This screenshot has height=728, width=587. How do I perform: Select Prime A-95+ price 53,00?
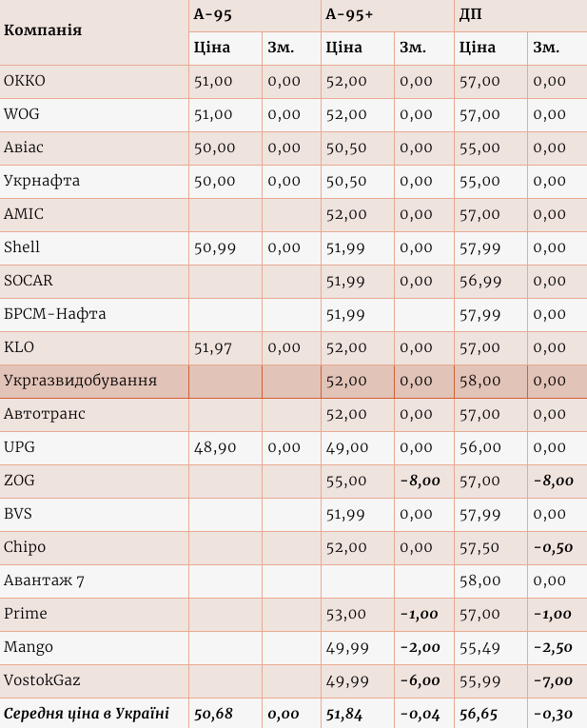[x=358, y=614]
